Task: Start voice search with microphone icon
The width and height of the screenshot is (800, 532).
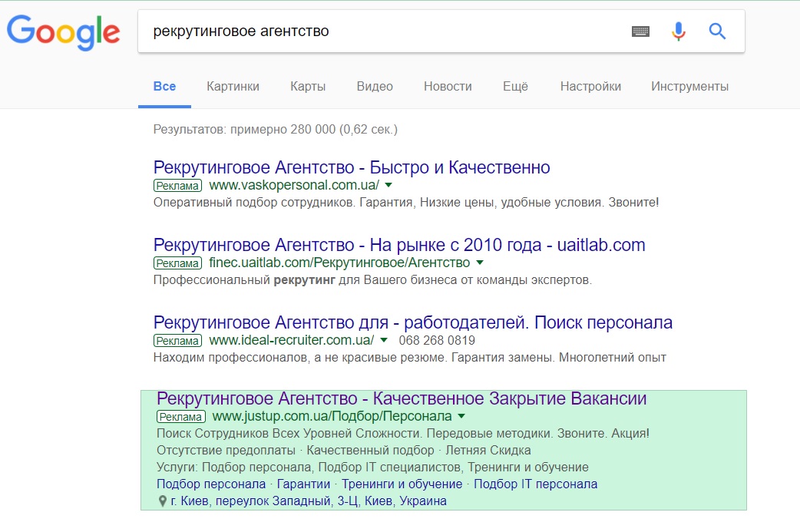Action: click(x=678, y=31)
